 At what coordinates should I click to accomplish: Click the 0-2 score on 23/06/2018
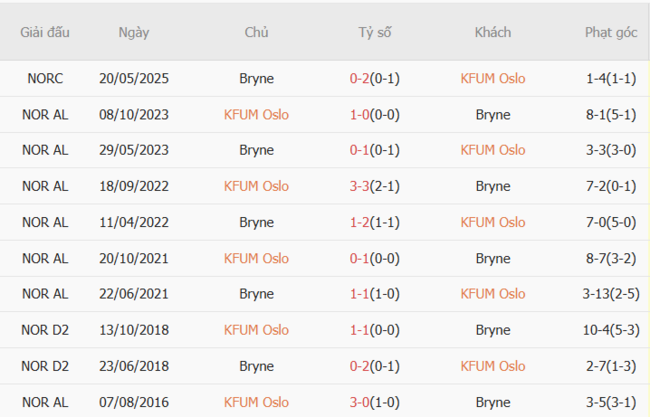pyautogui.click(x=360, y=366)
